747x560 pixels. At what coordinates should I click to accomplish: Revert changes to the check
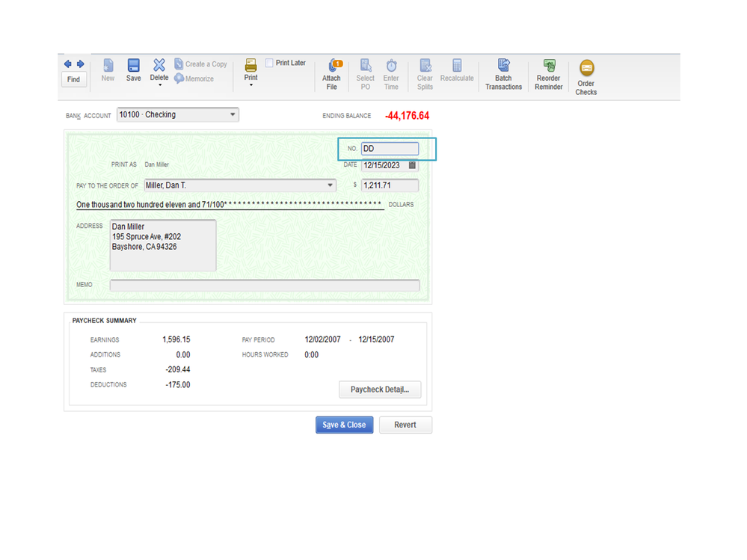click(x=405, y=425)
